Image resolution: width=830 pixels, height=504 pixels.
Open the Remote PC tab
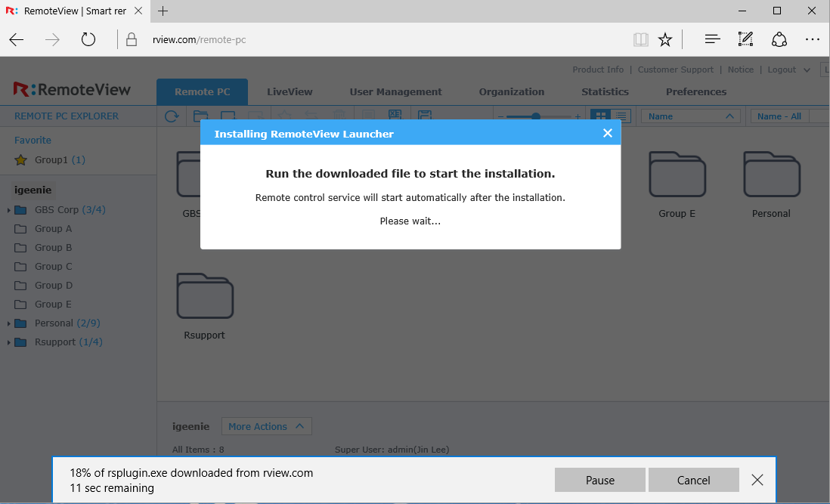[x=202, y=92]
